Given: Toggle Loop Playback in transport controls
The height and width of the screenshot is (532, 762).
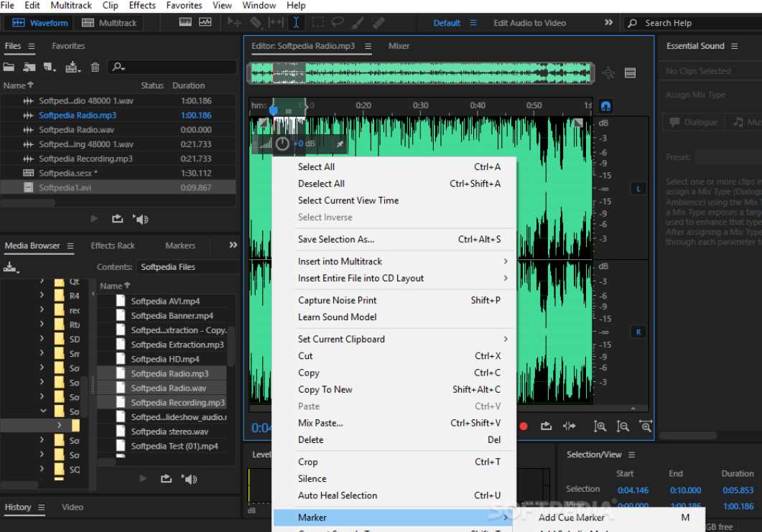Looking at the screenshot, I should point(546,426).
